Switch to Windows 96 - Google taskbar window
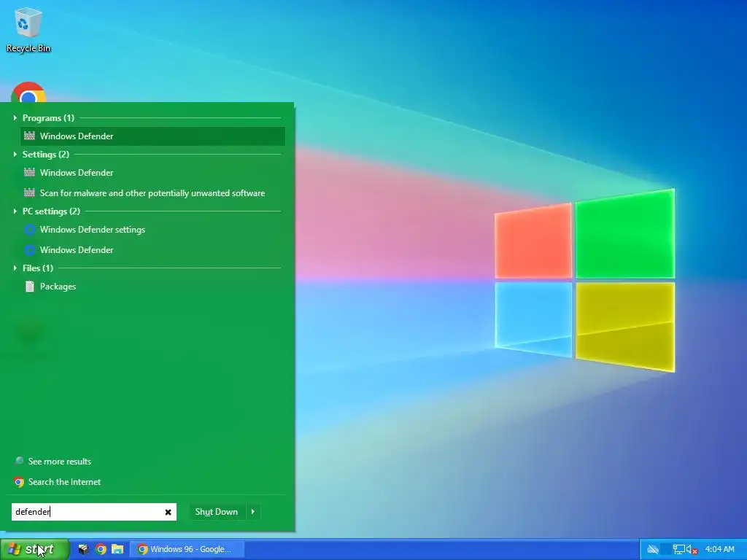Image resolution: width=747 pixels, height=560 pixels. [x=187, y=549]
